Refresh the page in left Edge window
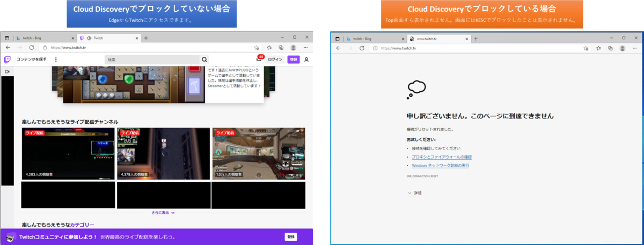 (x=32, y=48)
